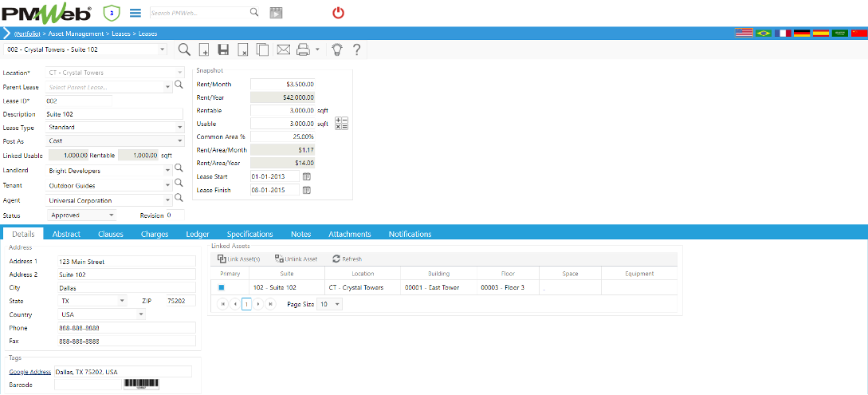
Task: Switch to the Notes tab
Action: point(301,234)
